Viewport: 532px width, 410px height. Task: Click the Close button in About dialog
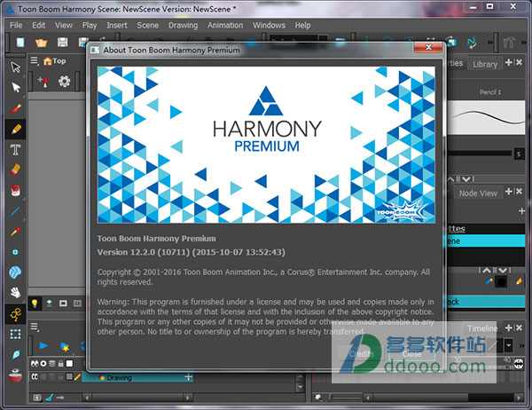[x=412, y=354]
